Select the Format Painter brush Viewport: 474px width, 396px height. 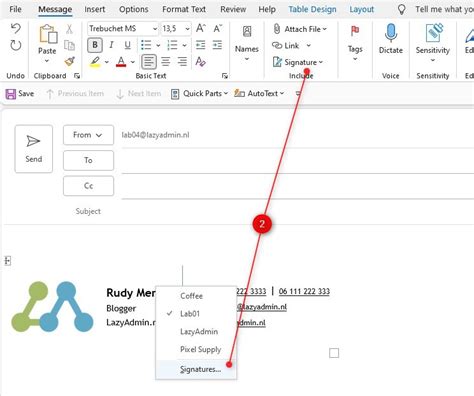(69, 62)
